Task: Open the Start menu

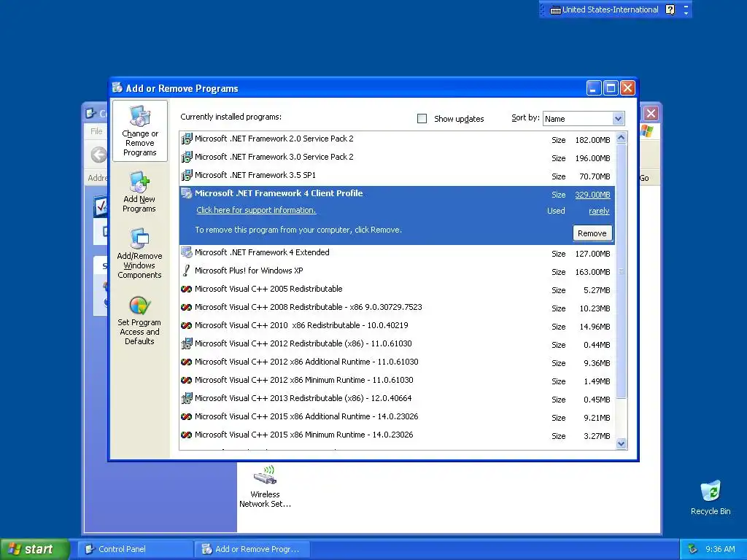Action: (x=34, y=549)
